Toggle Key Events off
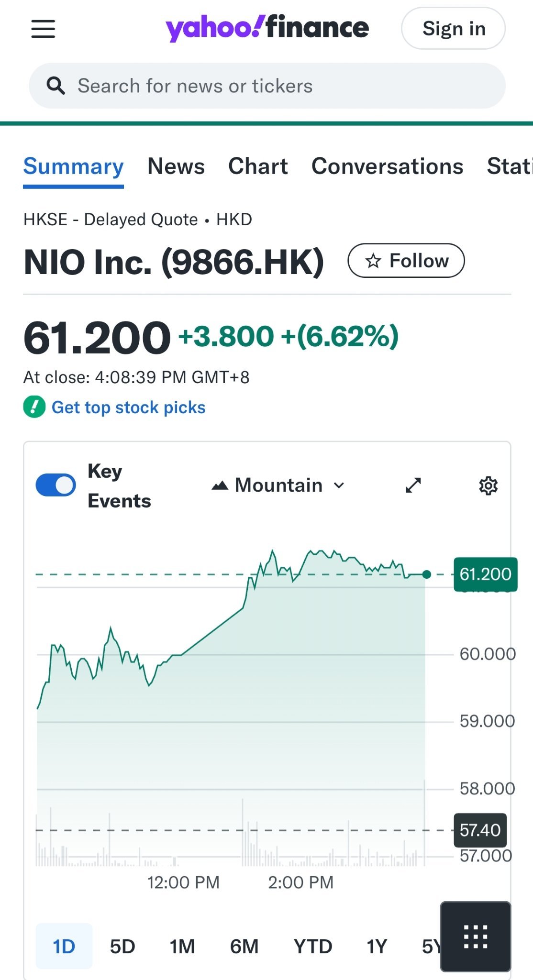 coord(56,484)
